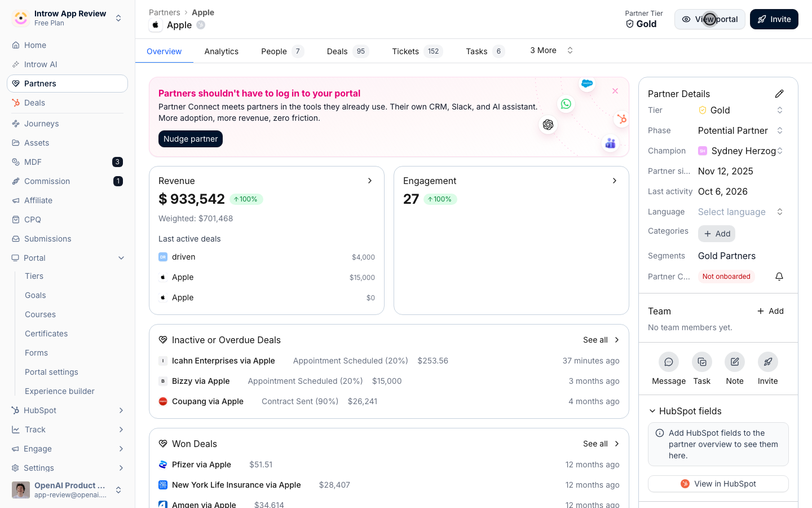Open the Tier dropdown showing Gold
The width and height of the screenshot is (812, 508).
pos(741,110)
